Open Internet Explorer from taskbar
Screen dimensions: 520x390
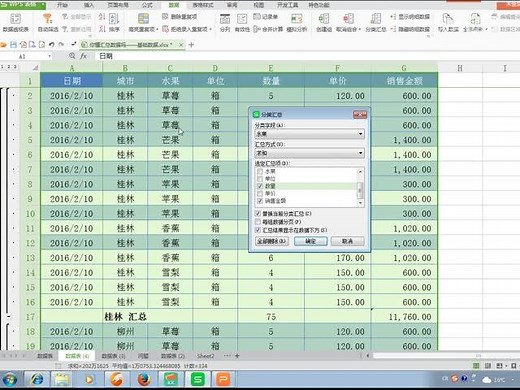coord(36,380)
